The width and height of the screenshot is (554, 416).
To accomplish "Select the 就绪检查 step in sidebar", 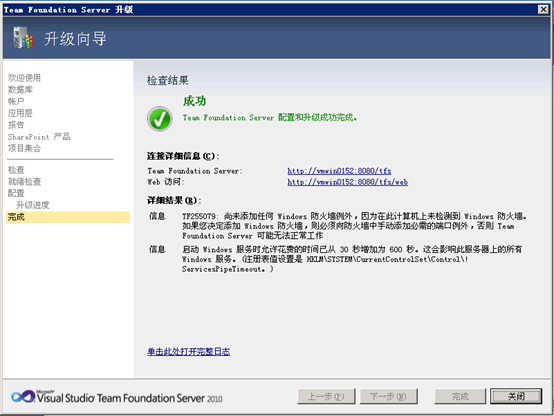I will 24,182.
